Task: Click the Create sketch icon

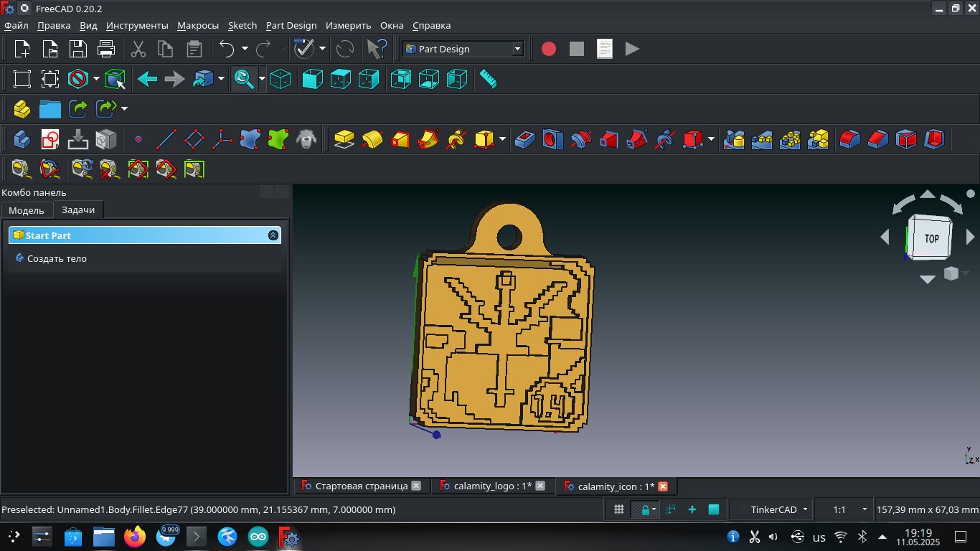Action: pyautogui.click(x=50, y=138)
